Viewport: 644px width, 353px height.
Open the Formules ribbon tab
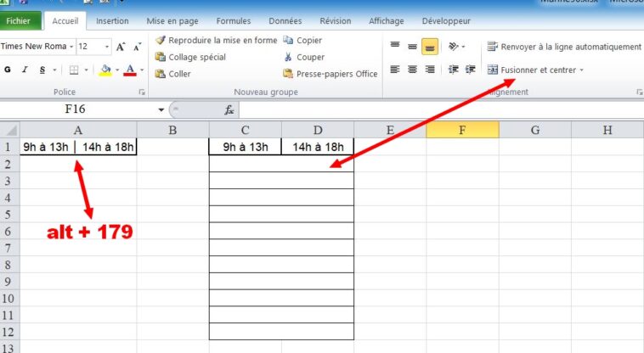pyautogui.click(x=233, y=20)
